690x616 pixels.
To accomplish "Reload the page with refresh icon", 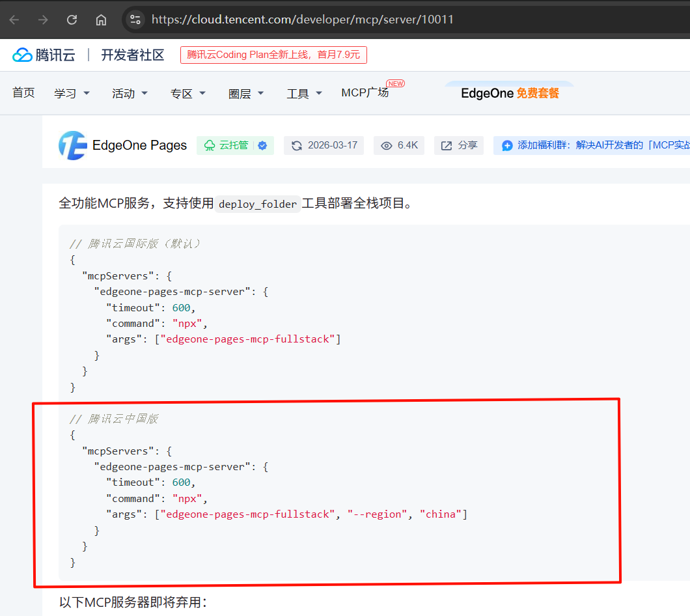I will 72,20.
